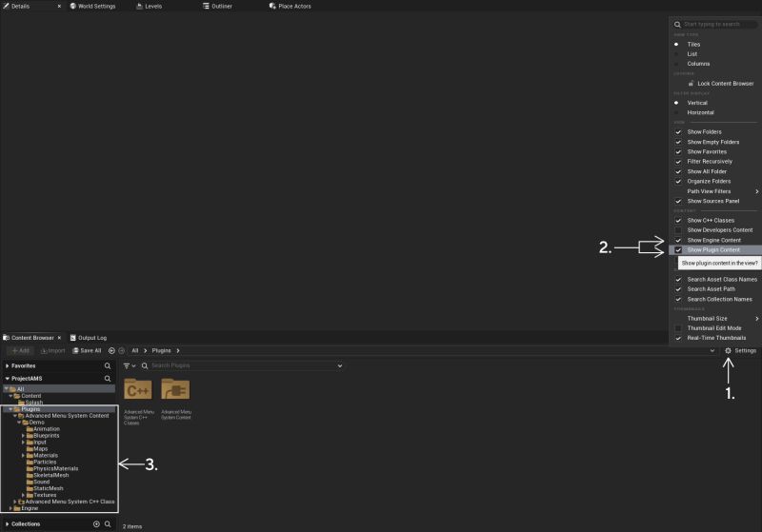Go forward with the history forward arrow
The width and height of the screenshot is (762, 532).
[x=122, y=350]
